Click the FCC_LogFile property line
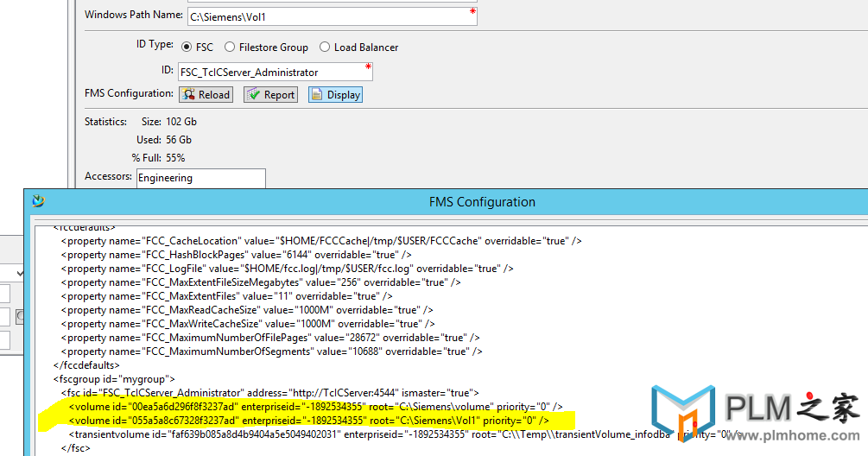The width and height of the screenshot is (868, 456). tap(288, 269)
